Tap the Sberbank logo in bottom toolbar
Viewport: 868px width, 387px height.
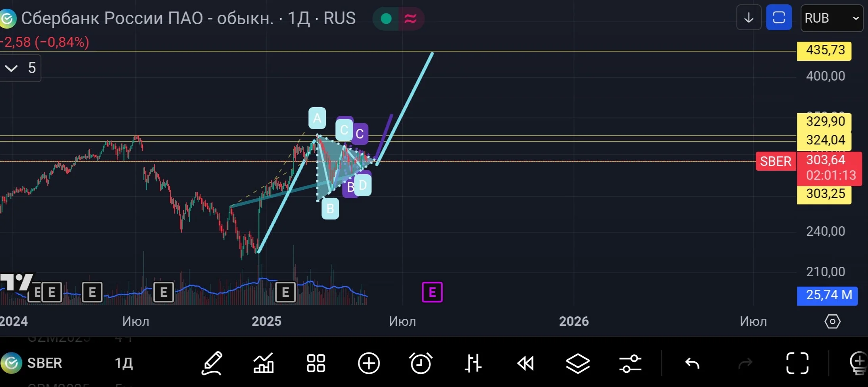(11, 363)
